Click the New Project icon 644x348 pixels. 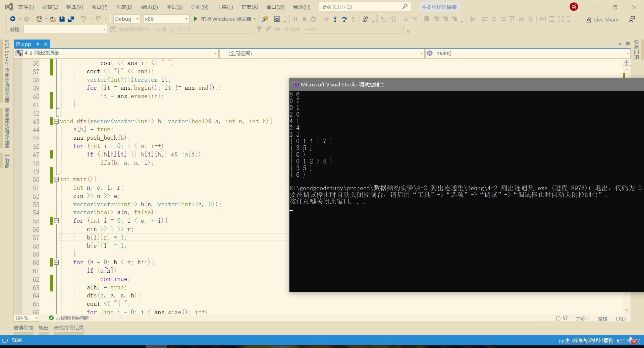point(39,19)
